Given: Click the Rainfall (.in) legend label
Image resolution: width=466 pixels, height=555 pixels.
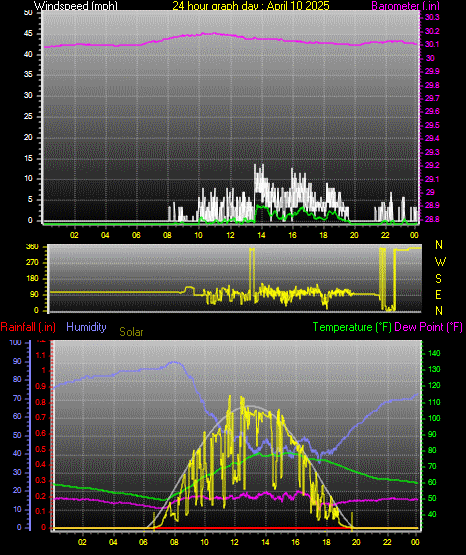Looking at the screenshot, I should (28, 327).
